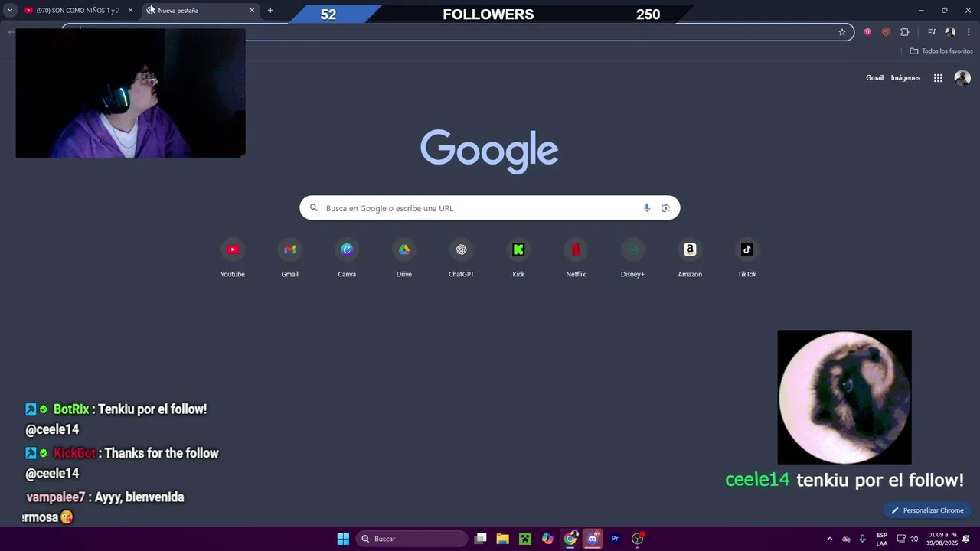Open the red swirl extension icon
The width and height of the screenshot is (980, 551).
pyautogui.click(x=886, y=32)
